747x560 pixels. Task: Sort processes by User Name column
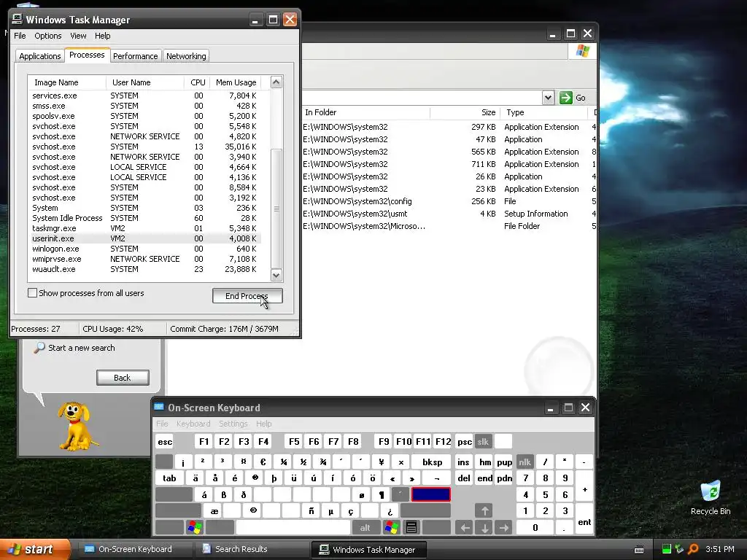[145, 82]
